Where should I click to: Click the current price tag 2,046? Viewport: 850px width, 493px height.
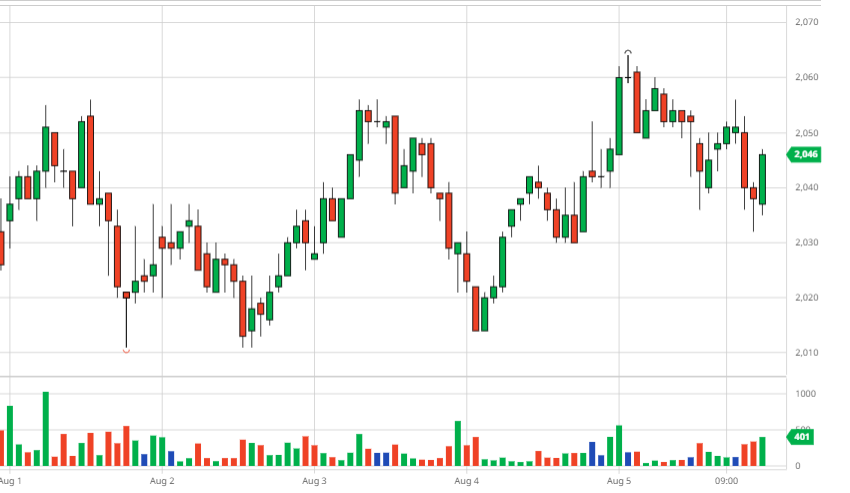(804, 155)
